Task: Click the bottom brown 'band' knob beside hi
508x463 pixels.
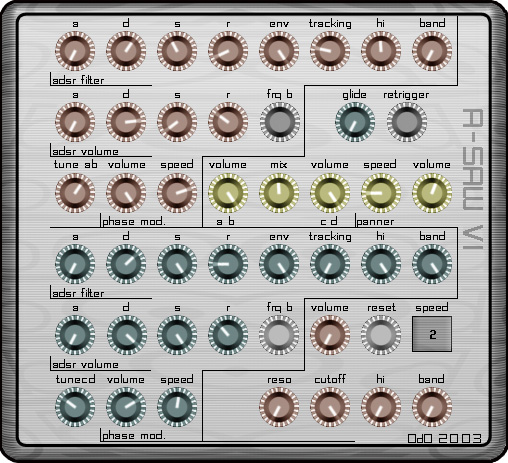Action: [x=432, y=407]
